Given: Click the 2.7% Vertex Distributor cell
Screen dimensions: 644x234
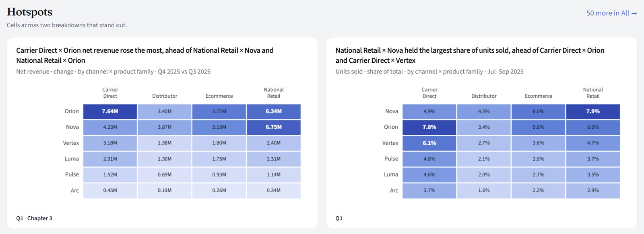Looking at the screenshot, I should [x=484, y=143].
